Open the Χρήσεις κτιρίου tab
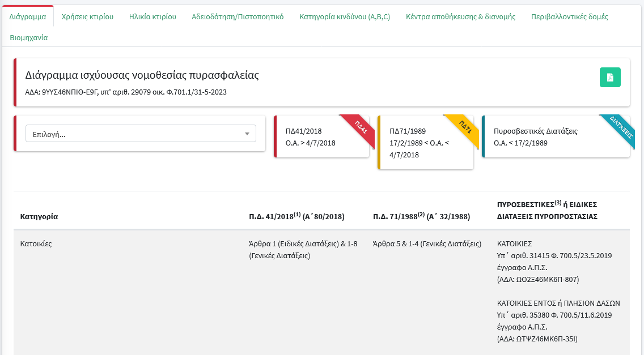Screen dimensions: 644x355 [x=87, y=16]
